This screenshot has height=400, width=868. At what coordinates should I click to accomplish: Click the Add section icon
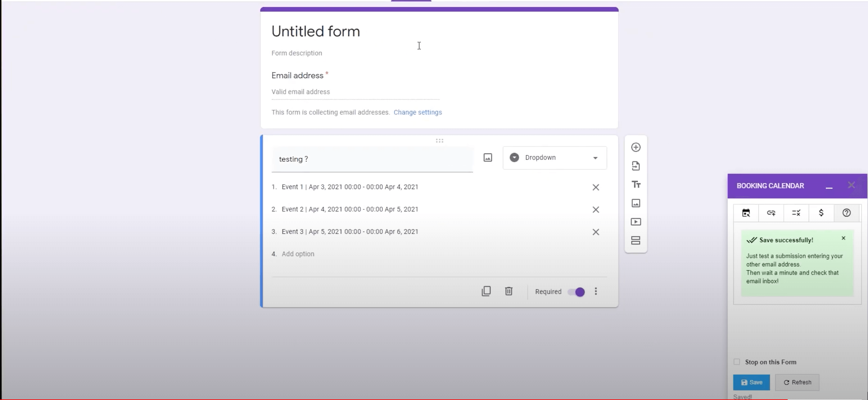[x=635, y=240]
